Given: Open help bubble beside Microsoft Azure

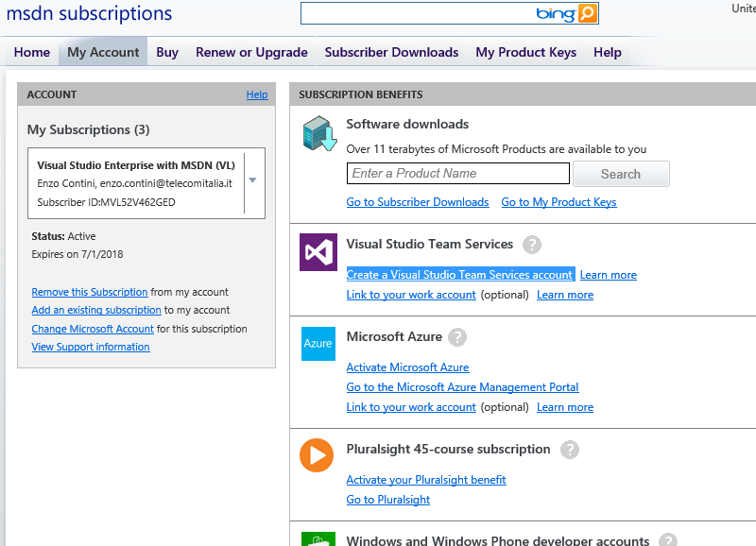Looking at the screenshot, I should (x=458, y=337).
